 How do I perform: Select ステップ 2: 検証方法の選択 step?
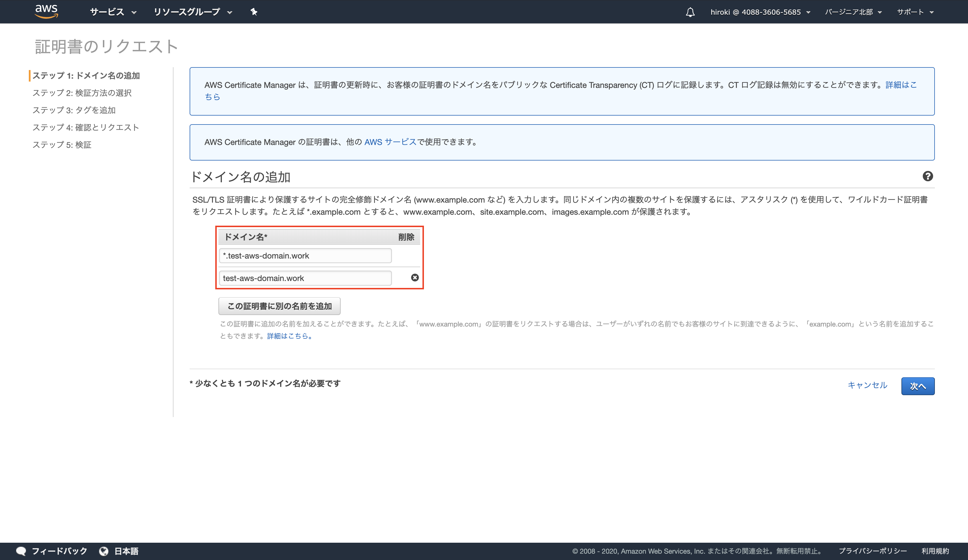82,93
